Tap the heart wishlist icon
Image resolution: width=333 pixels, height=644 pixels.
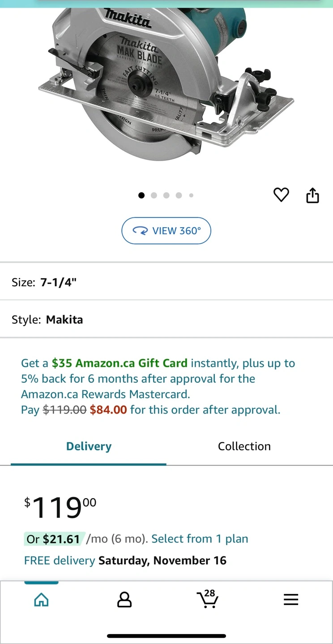[281, 195]
